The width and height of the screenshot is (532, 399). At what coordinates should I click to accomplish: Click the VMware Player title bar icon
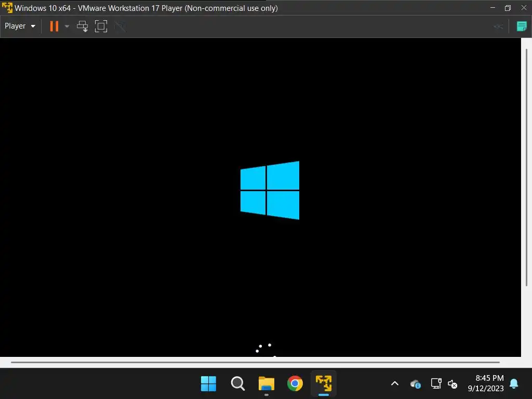click(7, 7)
